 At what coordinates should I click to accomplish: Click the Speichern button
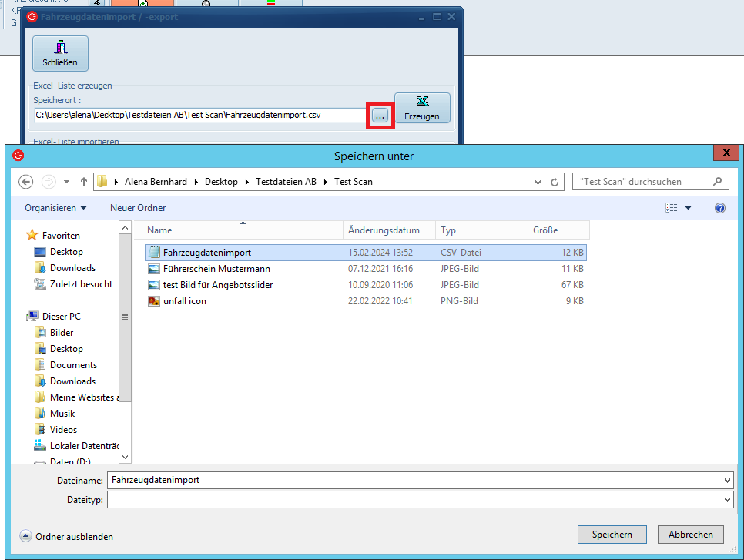pos(612,535)
